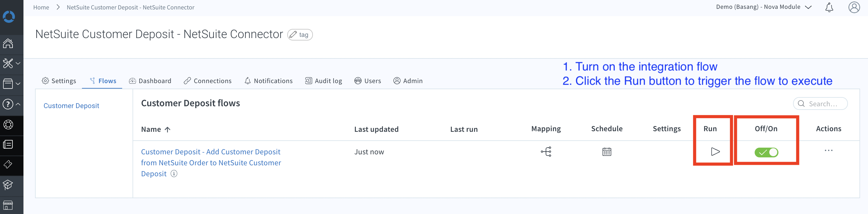This screenshot has width=868, height=214.
Task: Expand the Tools menu chevron in sidebar
Action: coord(18,63)
